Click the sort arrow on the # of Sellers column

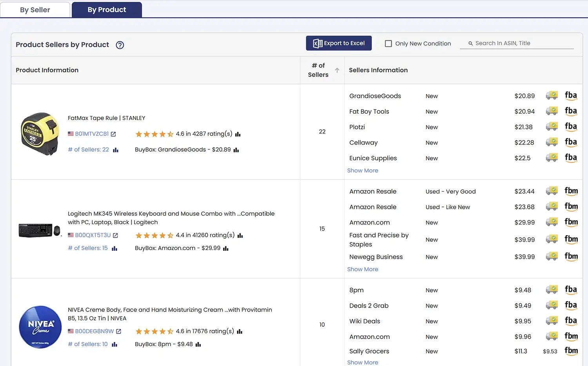pos(337,71)
